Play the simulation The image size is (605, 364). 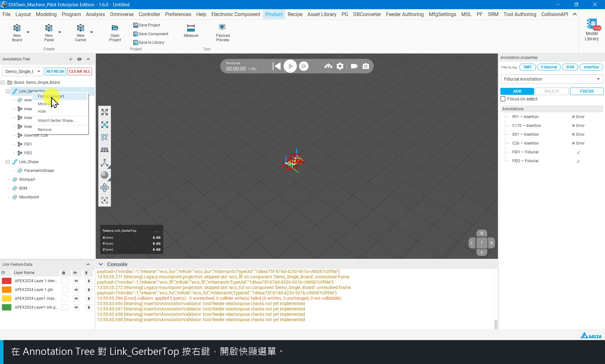coord(290,66)
